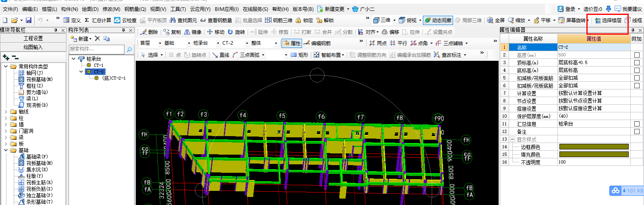This screenshot has width=644, height=205.
Task: Open the 帮助(H) menu
Action: point(280,9)
